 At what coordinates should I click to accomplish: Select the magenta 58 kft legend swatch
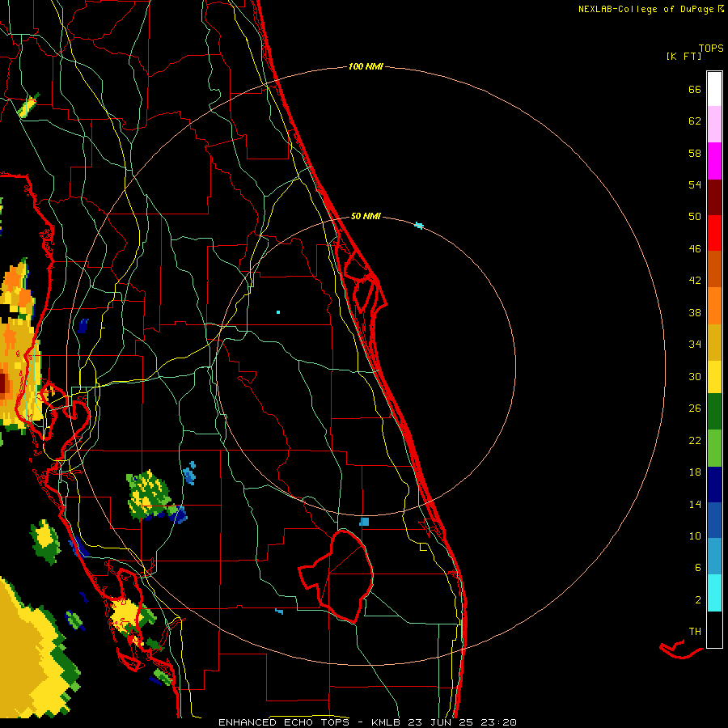[714, 161]
